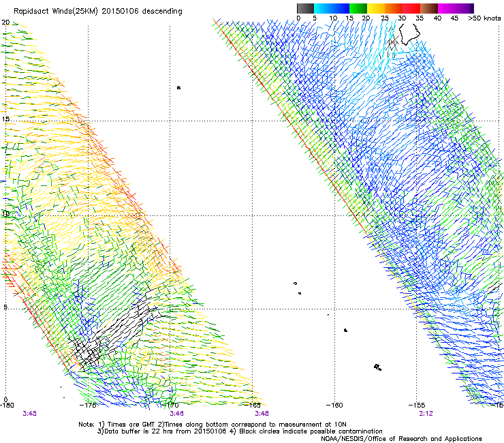Click the gray 0-5 knots legend swatch
The height and width of the screenshot is (443, 504).
click(305, 8)
